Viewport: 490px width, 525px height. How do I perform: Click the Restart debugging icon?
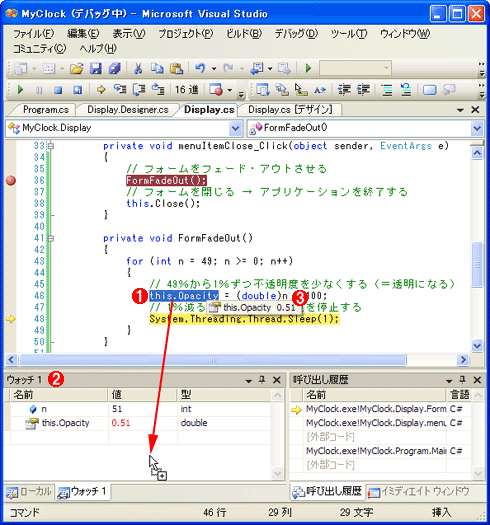pyautogui.click(x=77, y=90)
